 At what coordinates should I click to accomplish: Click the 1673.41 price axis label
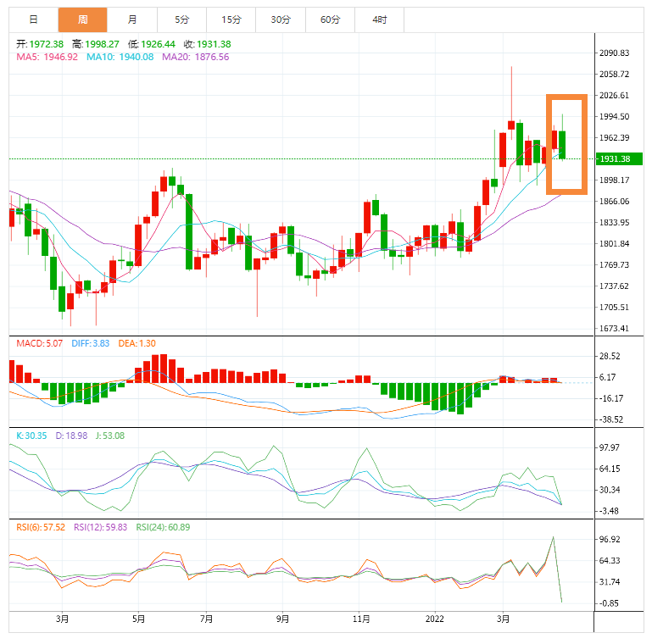coord(614,329)
